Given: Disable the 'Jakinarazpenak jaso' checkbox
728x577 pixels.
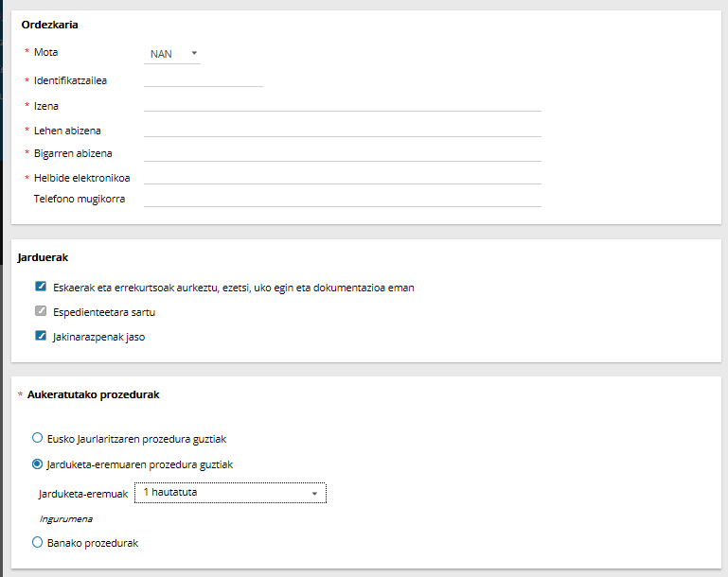Looking at the screenshot, I should point(41,336).
